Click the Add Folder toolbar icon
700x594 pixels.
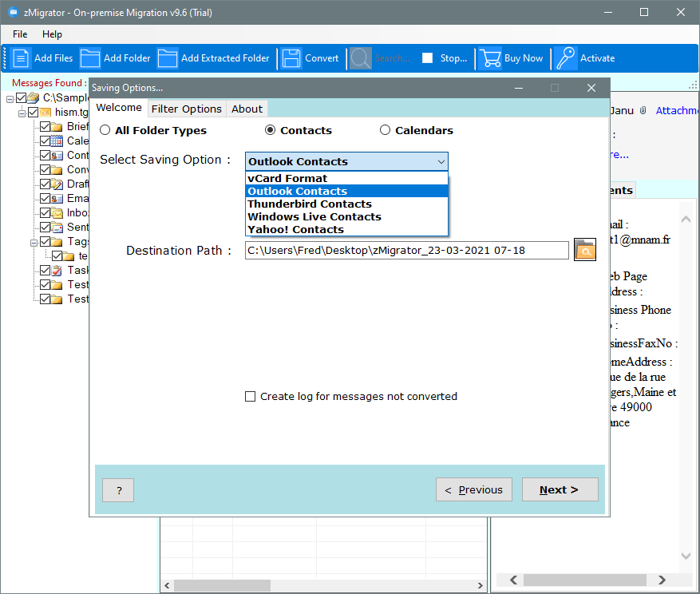[x=90, y=58]
